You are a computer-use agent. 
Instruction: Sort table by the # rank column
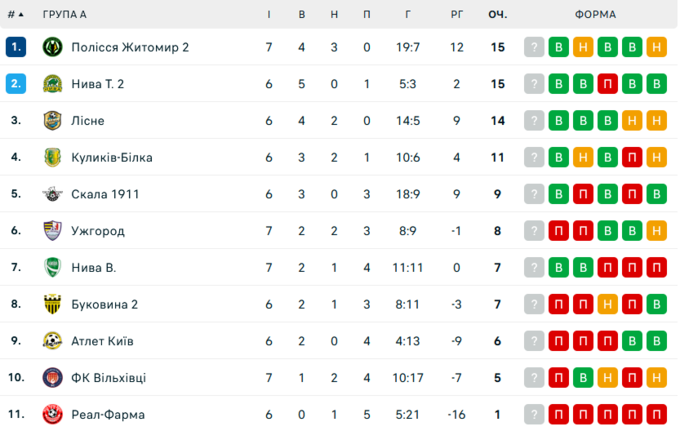click(15, 15)
